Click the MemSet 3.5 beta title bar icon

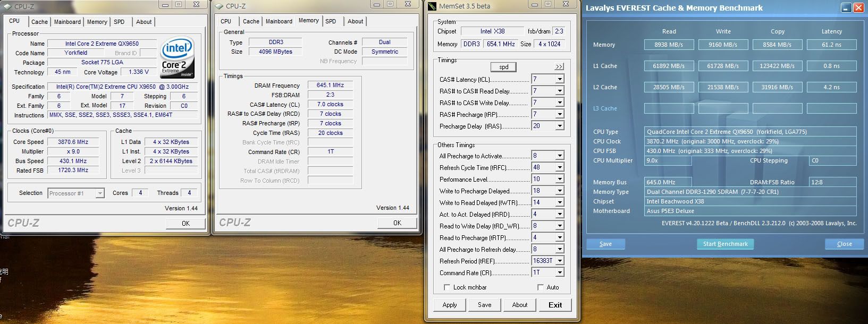432,6
